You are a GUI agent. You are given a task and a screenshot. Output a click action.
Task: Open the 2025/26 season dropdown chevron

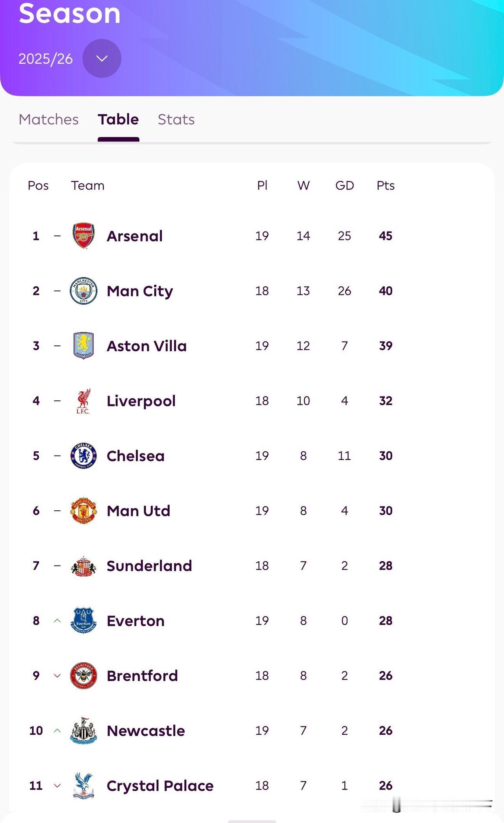(x=102, y=58)
